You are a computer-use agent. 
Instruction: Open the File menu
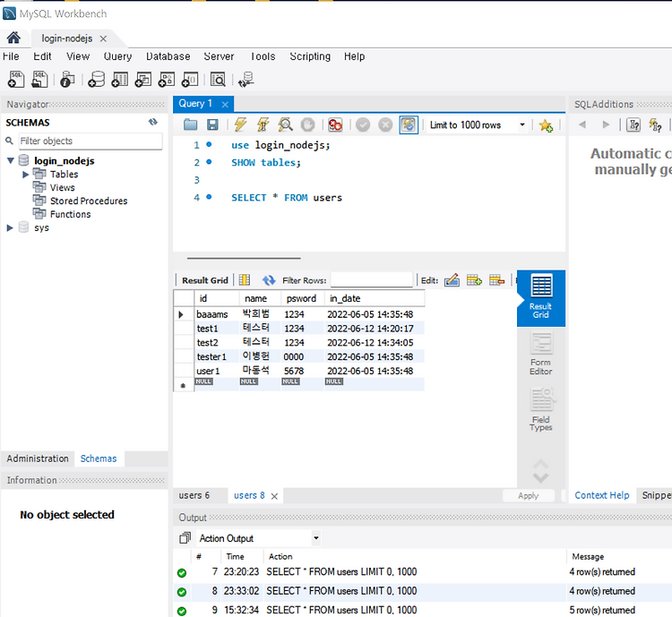[11, 56]
